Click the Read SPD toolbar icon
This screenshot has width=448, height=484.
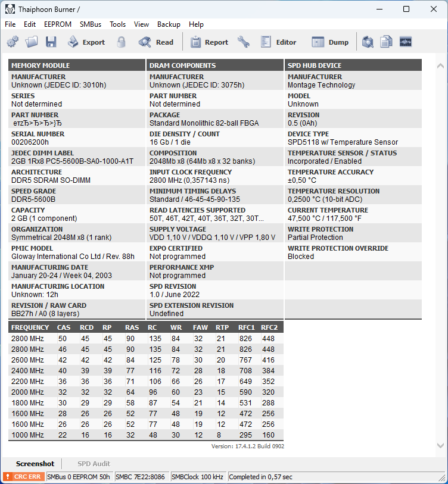tap(145, 42)
